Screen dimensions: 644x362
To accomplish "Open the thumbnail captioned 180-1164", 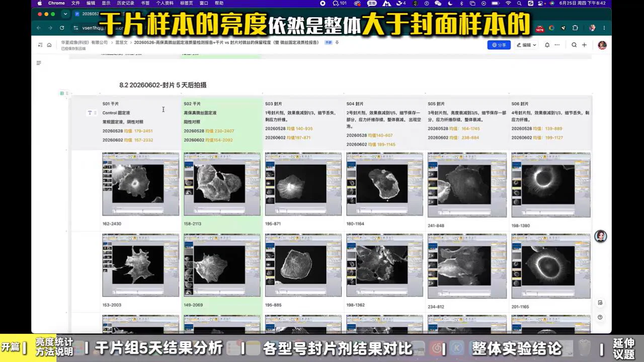I will 384,184.
